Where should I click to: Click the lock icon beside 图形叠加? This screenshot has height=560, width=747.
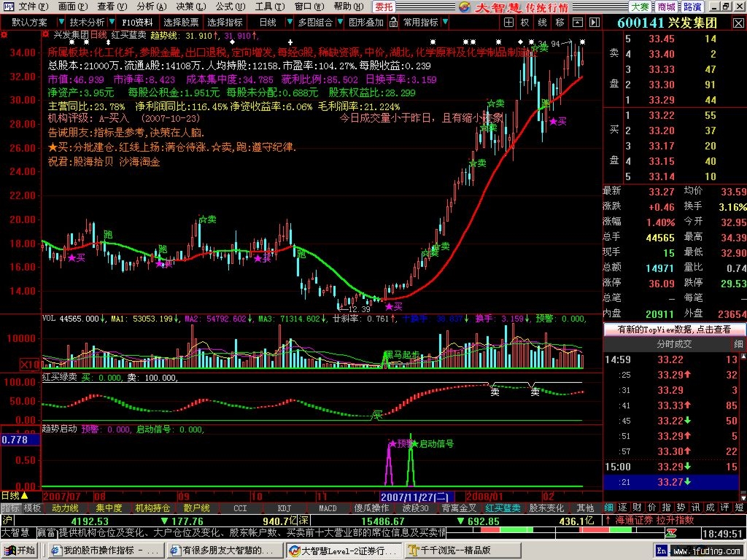(x=393, y=23)
